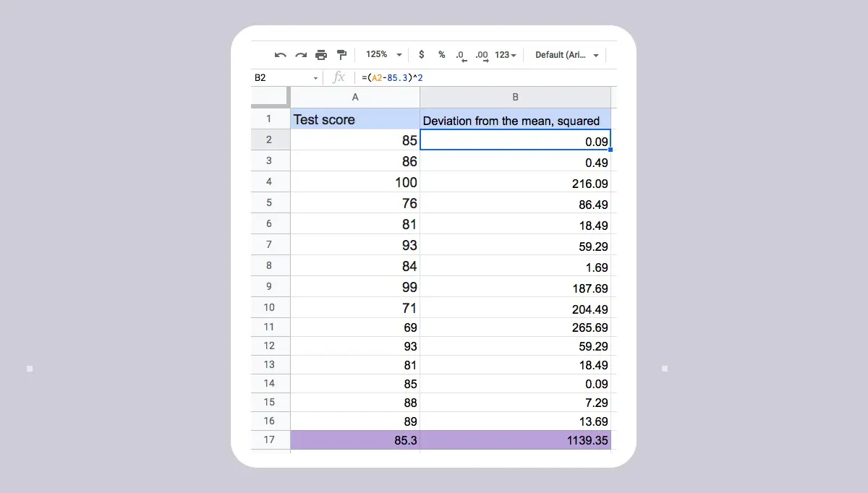Increase decimal places with .00 icon

pos(481,54)
